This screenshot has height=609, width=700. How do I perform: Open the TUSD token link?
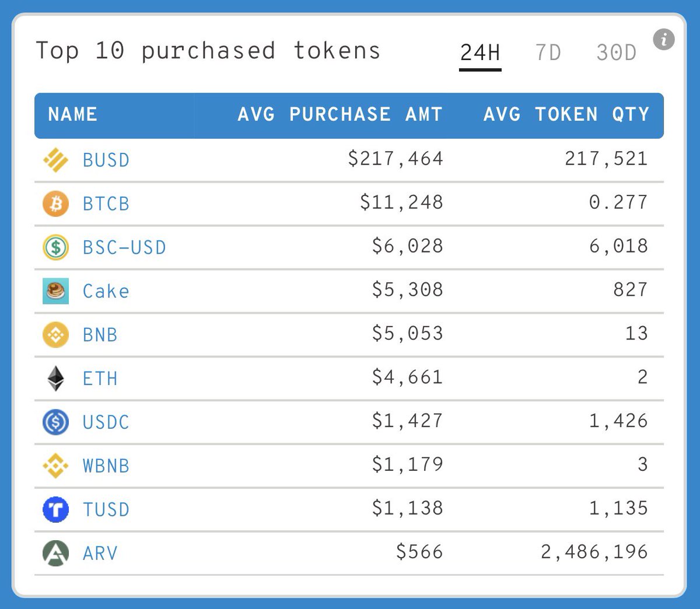[106, 510]
